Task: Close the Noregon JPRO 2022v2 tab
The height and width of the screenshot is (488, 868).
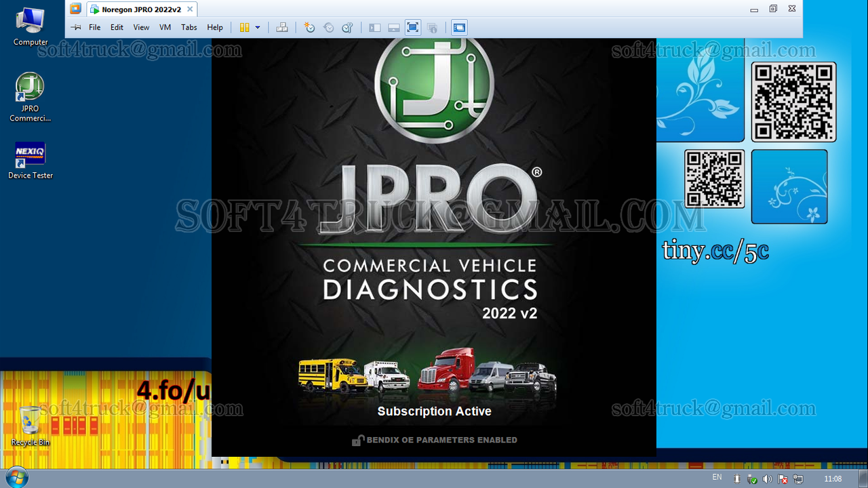Action: [191, 9]
